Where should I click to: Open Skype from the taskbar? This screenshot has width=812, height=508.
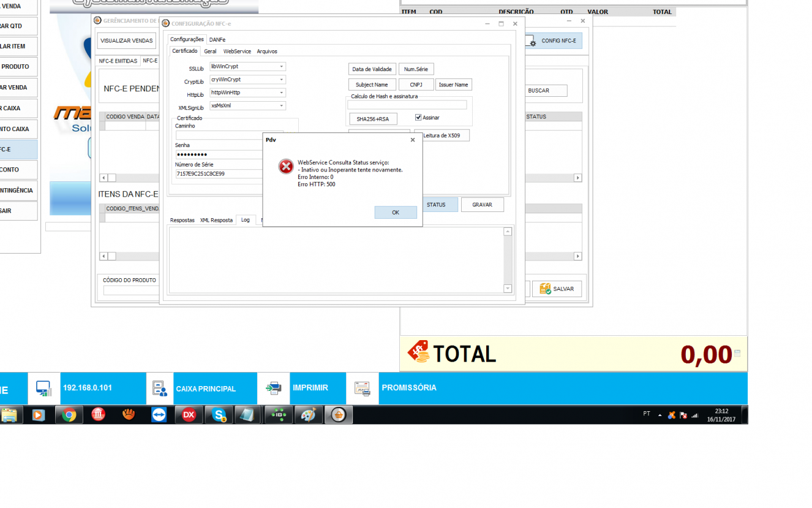[x=219, y=415]
